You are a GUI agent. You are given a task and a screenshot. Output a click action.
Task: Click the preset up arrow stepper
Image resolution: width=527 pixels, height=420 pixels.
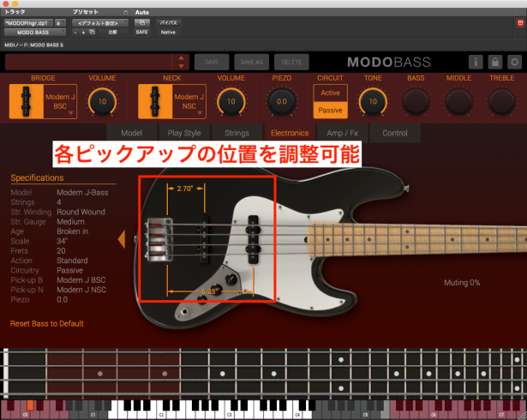[x=181, y=57]
